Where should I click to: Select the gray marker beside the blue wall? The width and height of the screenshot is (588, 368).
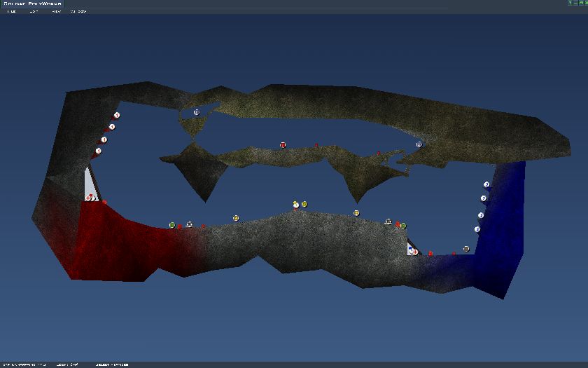(466, 249)
